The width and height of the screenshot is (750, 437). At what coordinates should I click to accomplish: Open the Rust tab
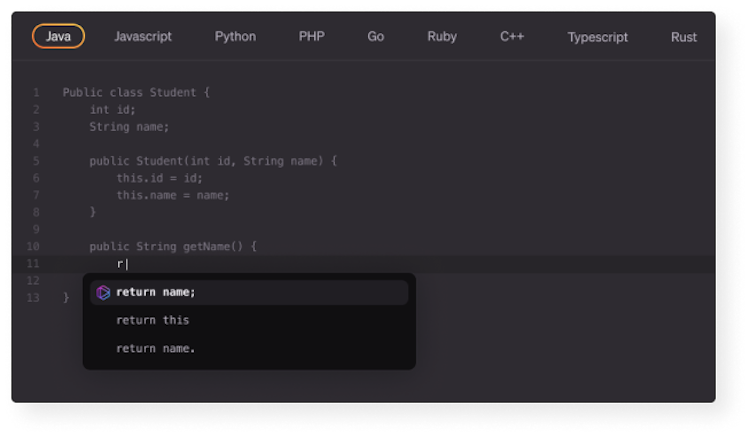click(684, 37)
